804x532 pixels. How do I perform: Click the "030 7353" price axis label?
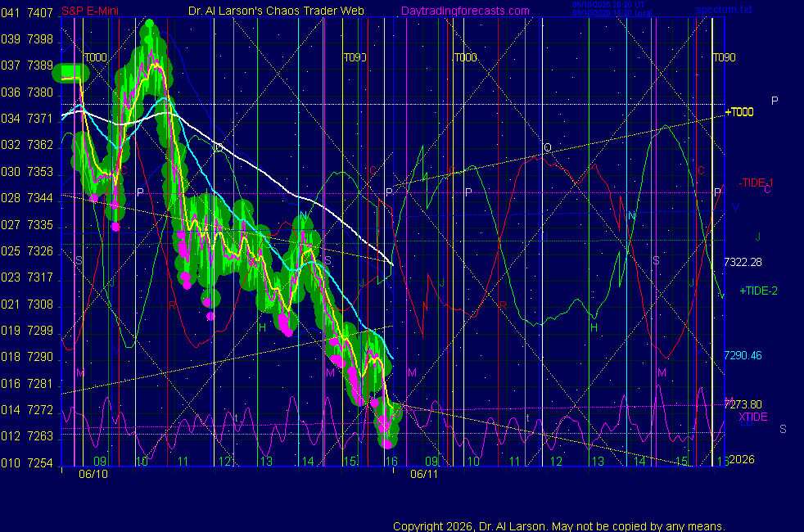27,172
